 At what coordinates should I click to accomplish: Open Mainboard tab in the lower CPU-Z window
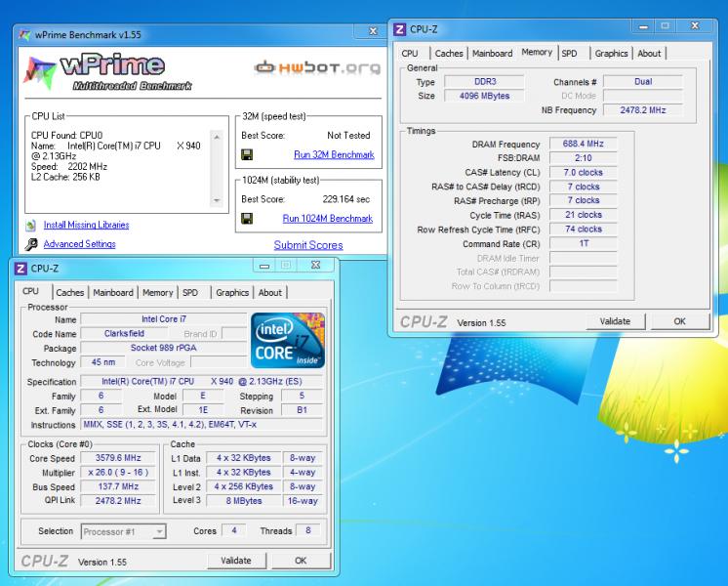113,293
